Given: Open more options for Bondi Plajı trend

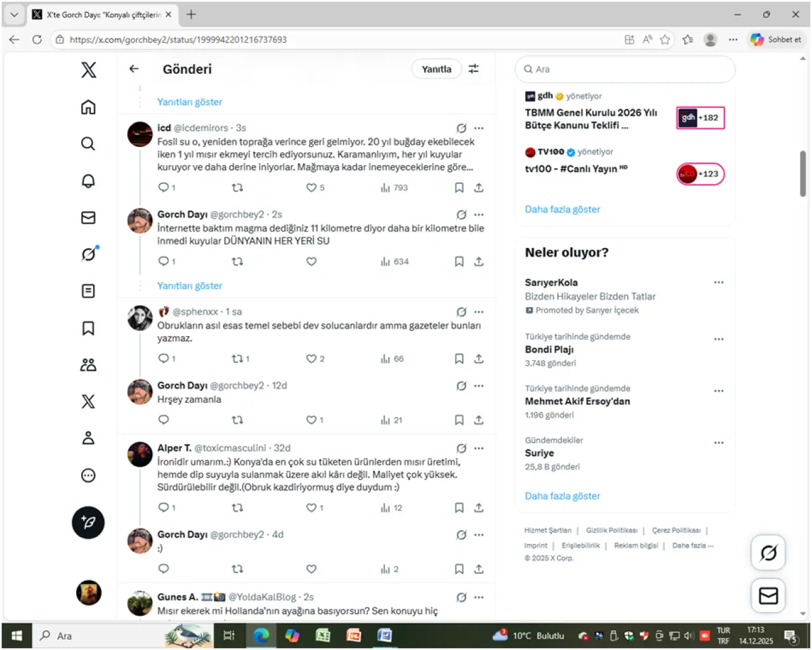Looking at the screenshot, I should [718, 339].
